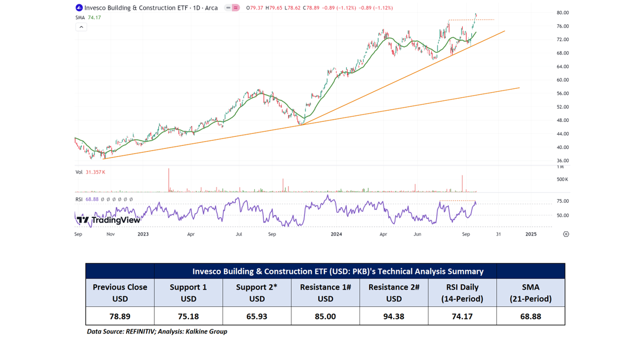Click the 2025 label on time axis

(x=531, y=234)
